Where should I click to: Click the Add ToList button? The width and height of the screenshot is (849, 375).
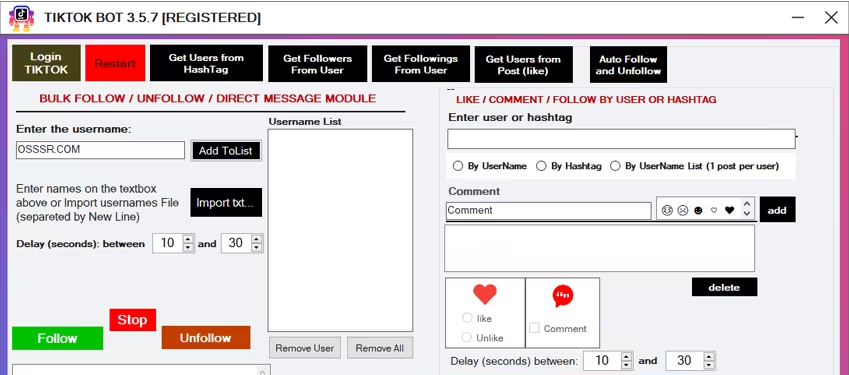point(226,151)
